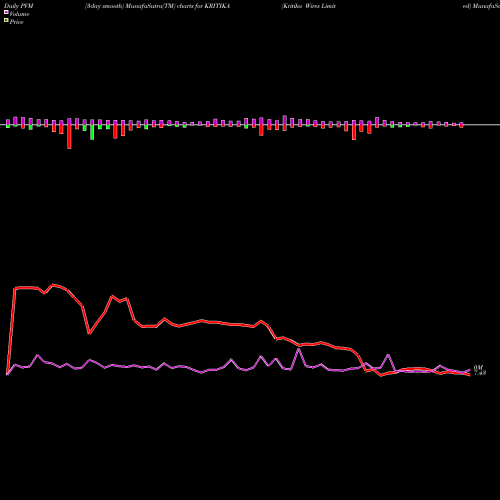Image resolution: width=500 pixels, height=500 pixels.
Task: Click the red price line's highest peak
Action: (53, 284)
